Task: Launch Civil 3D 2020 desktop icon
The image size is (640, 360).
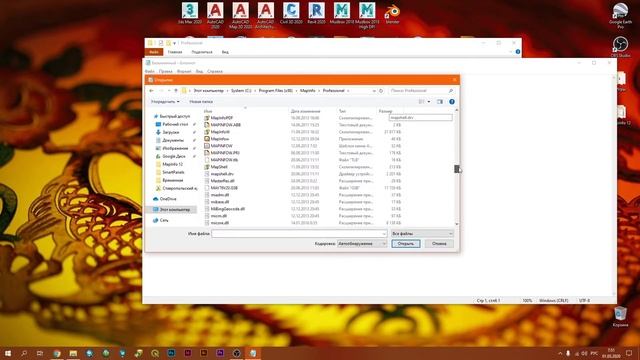Action: click(291, 13)
